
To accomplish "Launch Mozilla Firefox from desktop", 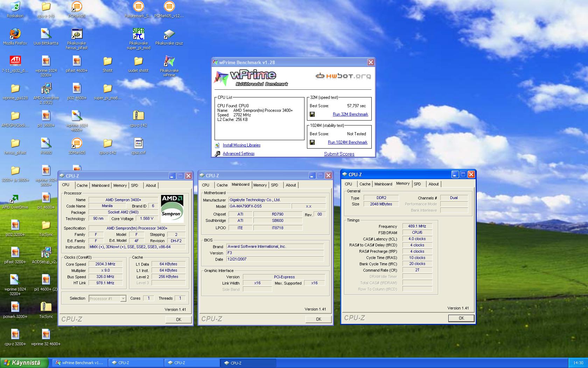I will point(15,34).
